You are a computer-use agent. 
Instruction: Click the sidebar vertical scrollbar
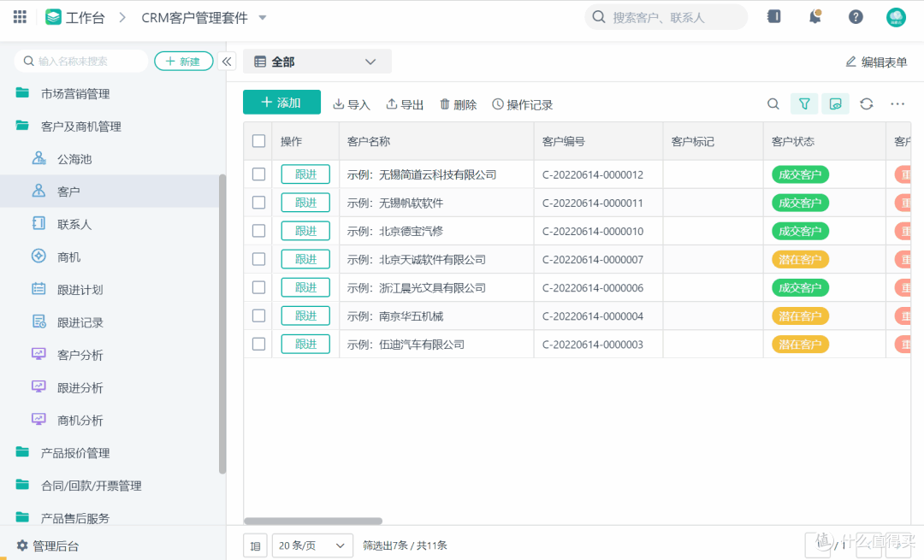222,324
